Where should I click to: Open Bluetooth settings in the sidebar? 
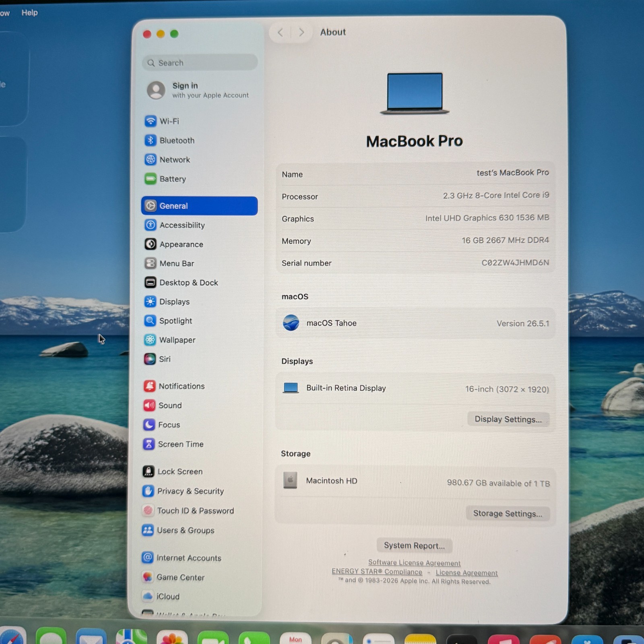tap(200, 140)
